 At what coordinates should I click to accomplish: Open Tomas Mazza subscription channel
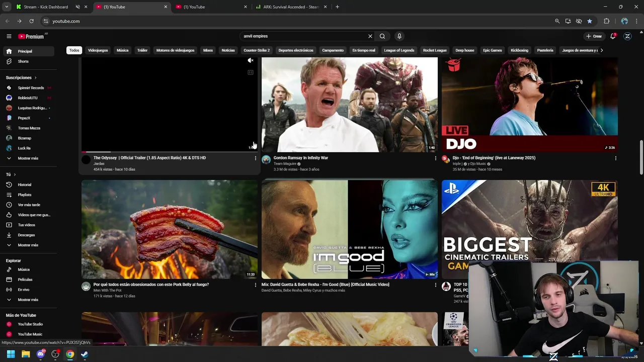pyautogui.click(x=28, y=128)
